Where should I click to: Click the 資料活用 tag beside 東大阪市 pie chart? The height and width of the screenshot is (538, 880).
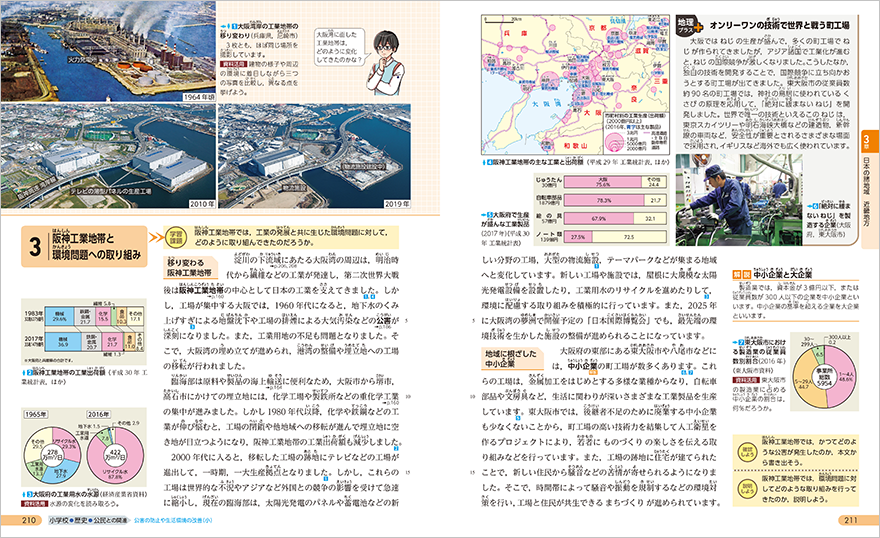[x=744, y=380]
